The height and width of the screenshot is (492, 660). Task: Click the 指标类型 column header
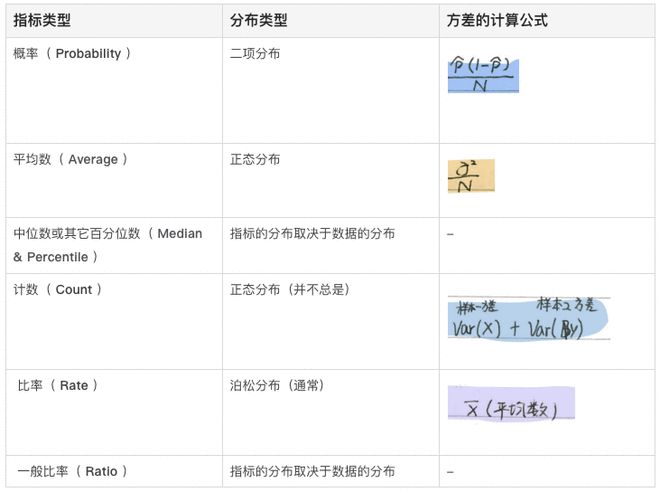(42, 20)
